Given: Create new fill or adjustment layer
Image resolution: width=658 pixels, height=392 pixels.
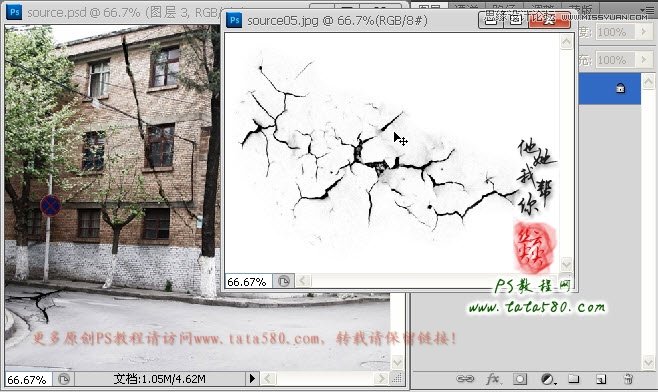Looking at the screenshot, I should point(547,379).
